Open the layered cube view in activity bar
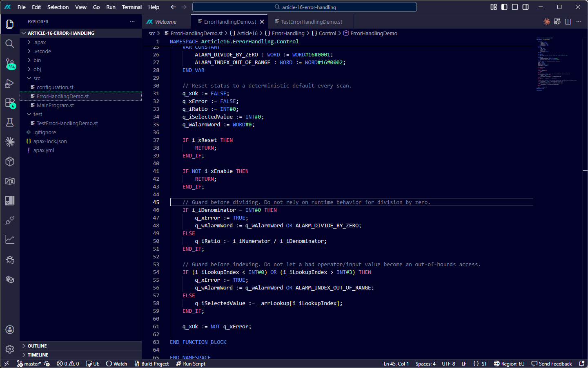 10,279
